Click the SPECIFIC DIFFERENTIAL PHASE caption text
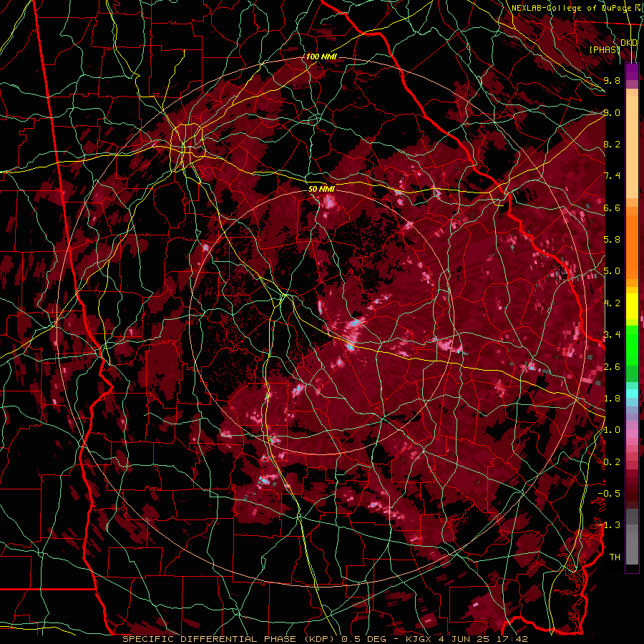Image resolution: width=644 pixels, height=644 pixels. (210, 639)
